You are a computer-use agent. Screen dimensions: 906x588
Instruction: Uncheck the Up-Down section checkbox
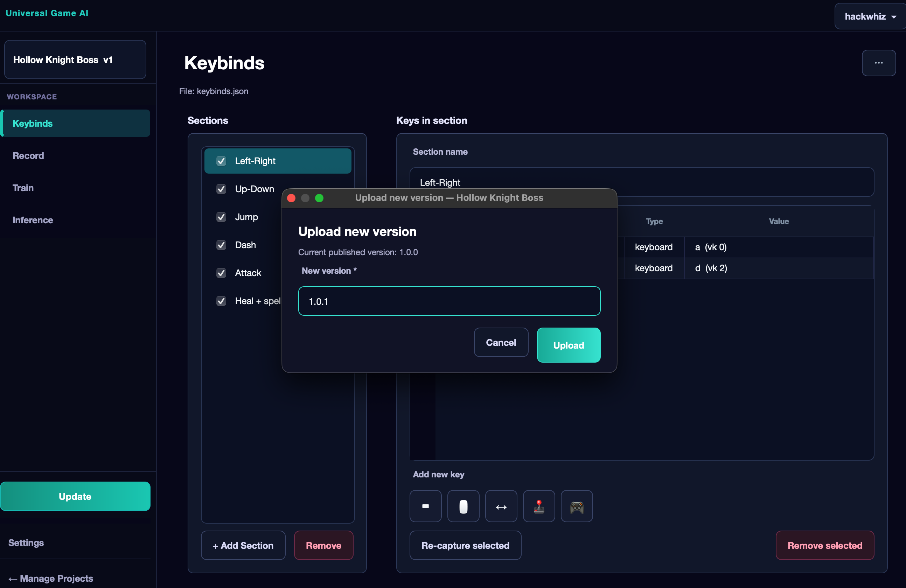click(x=221, y=189)
